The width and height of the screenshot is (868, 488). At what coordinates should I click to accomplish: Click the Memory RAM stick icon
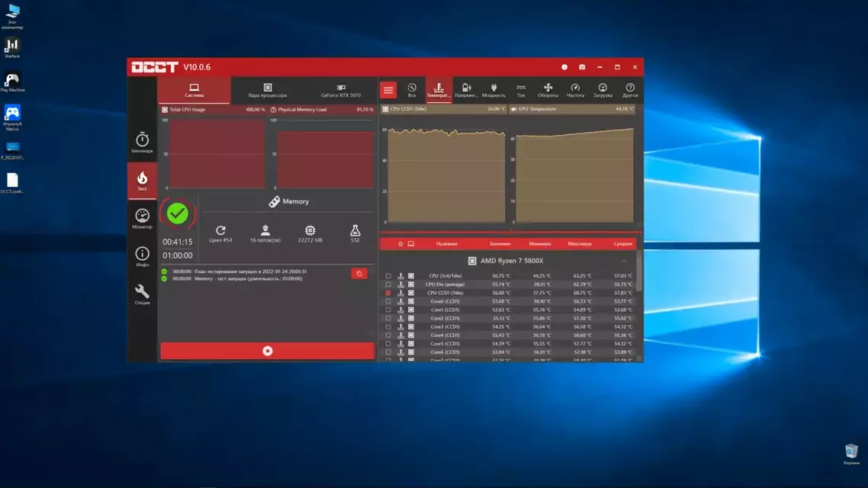coord(274,202)
